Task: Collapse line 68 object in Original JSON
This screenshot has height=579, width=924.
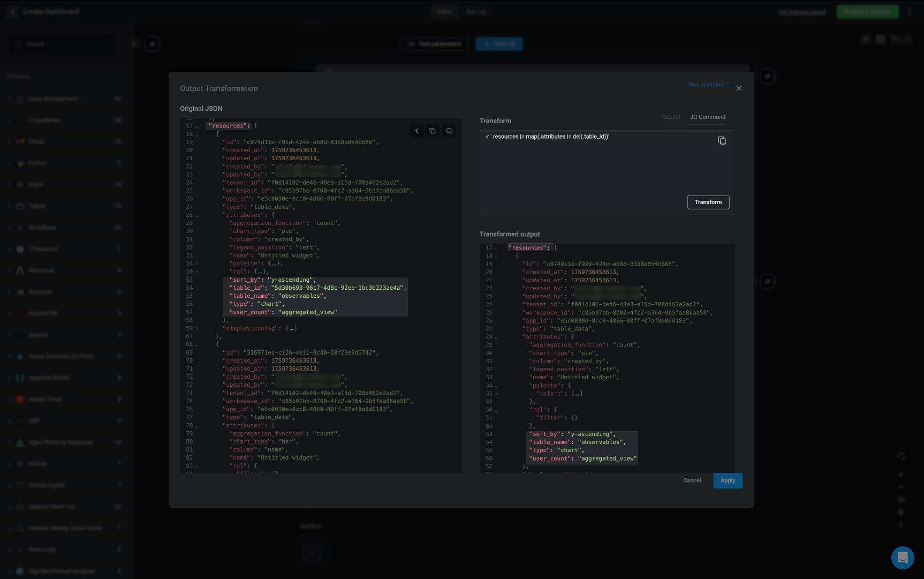Action: click(197, 345)
